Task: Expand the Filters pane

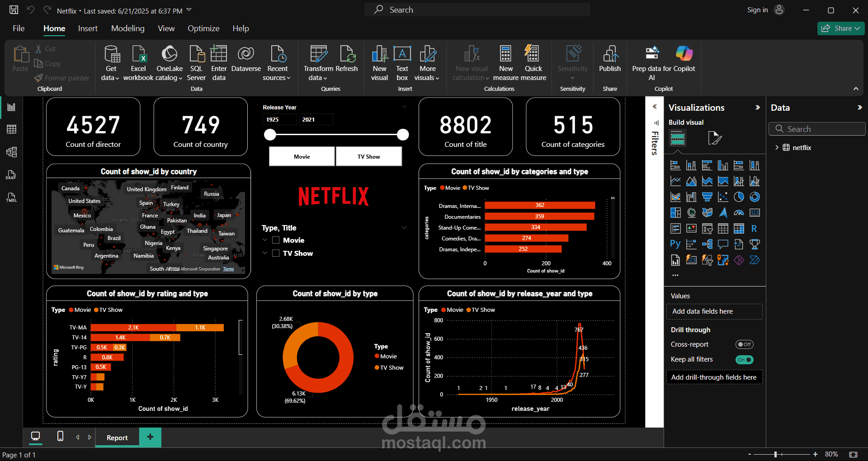Action: (655, 107)
